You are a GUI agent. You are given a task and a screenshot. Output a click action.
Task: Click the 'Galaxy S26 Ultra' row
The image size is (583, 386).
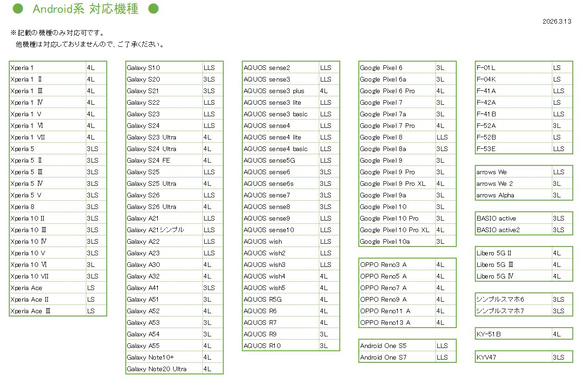[x=174, y=207]
